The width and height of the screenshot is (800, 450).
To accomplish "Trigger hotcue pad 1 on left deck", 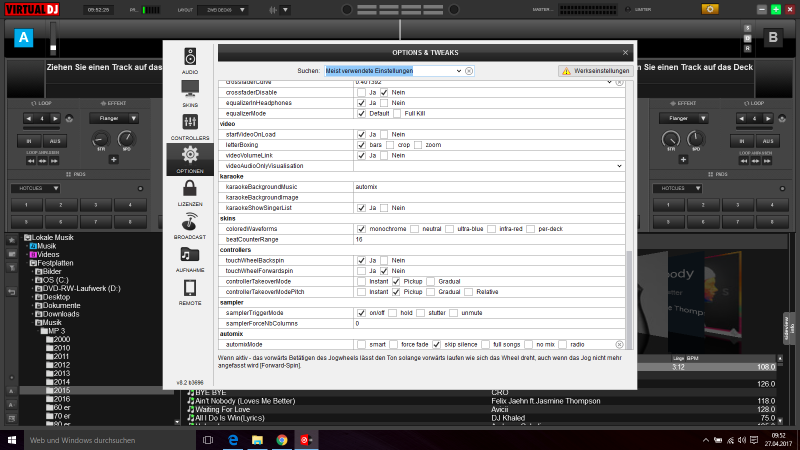I will [x=27, y=205].
